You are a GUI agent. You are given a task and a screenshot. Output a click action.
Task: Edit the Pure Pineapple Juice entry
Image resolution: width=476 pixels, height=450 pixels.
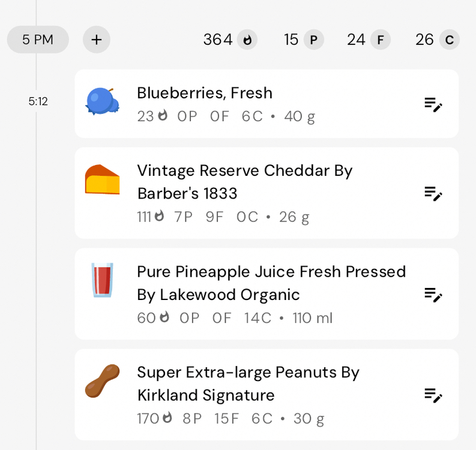point(433,294)
